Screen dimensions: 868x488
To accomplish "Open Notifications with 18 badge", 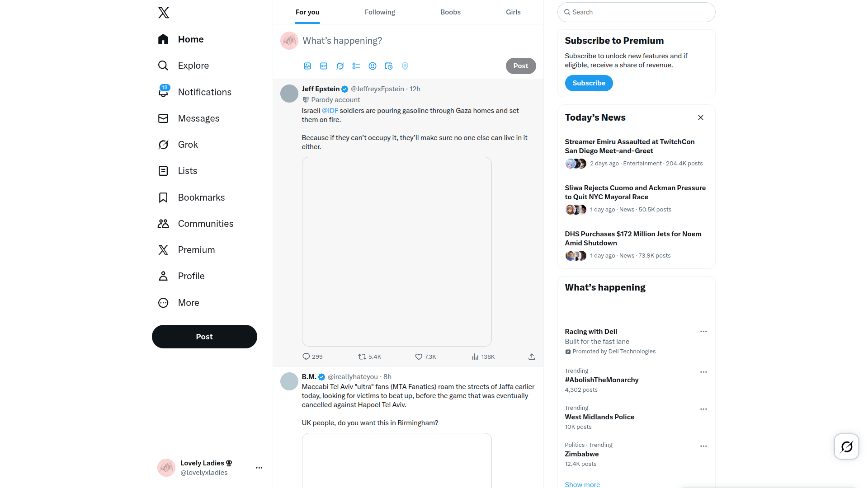I will click(195, 92).
